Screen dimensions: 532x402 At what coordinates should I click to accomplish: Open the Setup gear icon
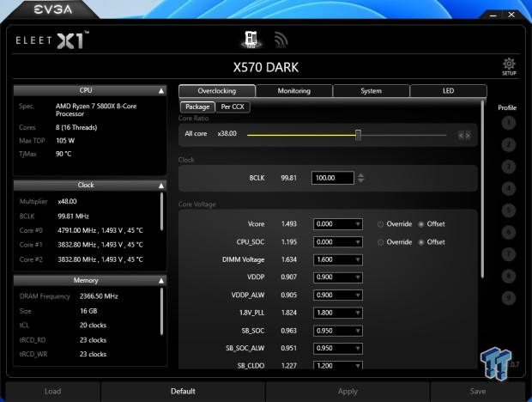pyautogui.click(x=509, y=66)
